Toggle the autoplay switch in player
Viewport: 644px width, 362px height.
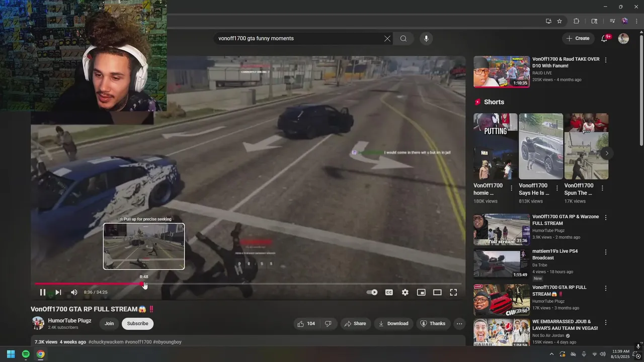[372, 292]
